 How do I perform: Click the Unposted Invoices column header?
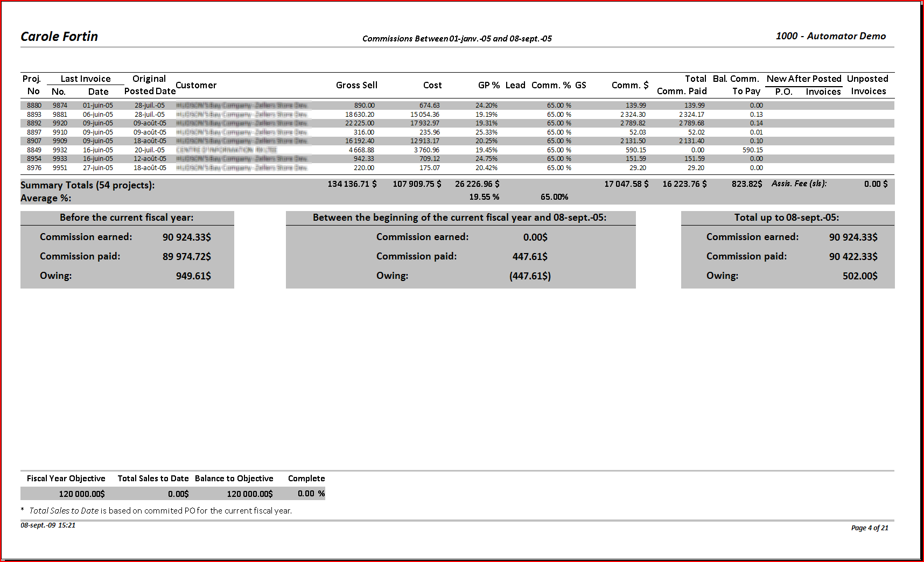click(867, 85)
